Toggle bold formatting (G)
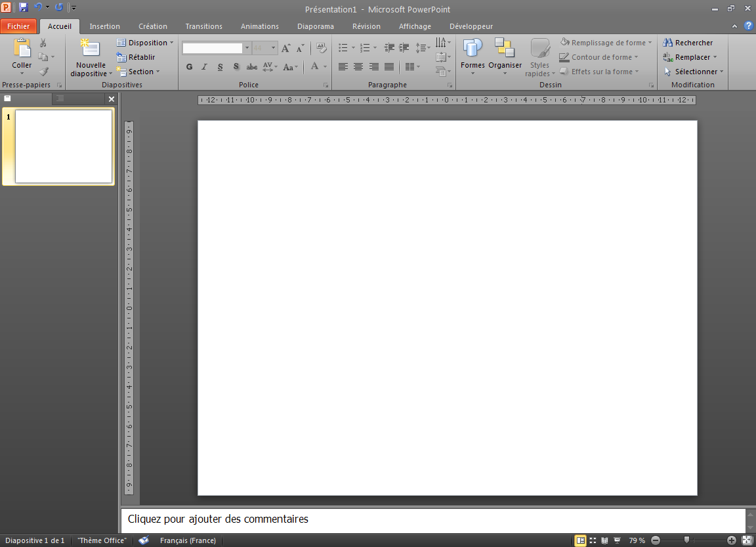Viewport: 756px width, 547px height. coord(190,67)
